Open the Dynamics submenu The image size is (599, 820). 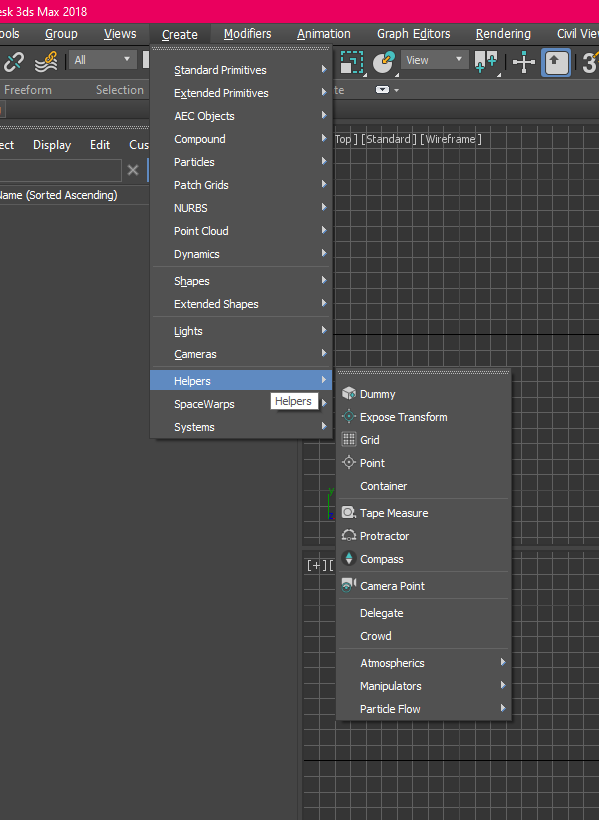click(241, 254)
